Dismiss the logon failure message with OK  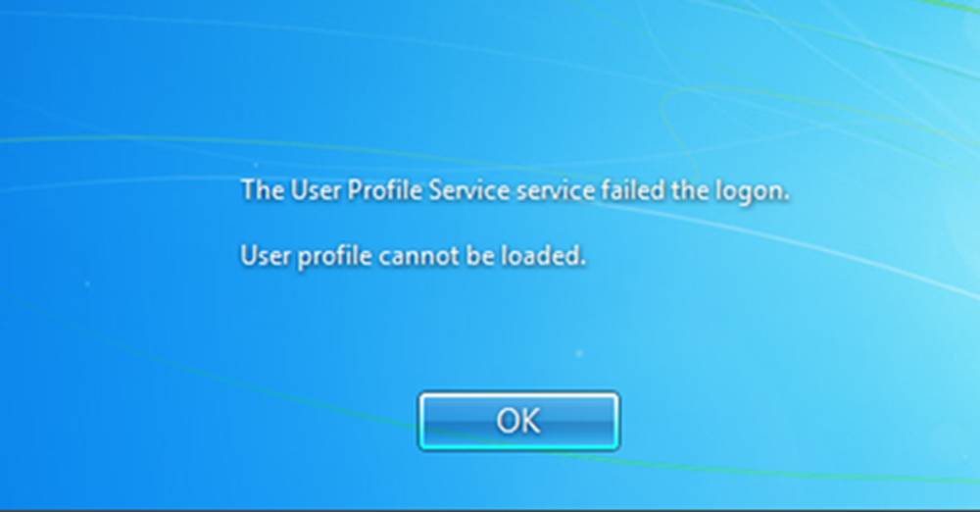[x=518, y=421]
